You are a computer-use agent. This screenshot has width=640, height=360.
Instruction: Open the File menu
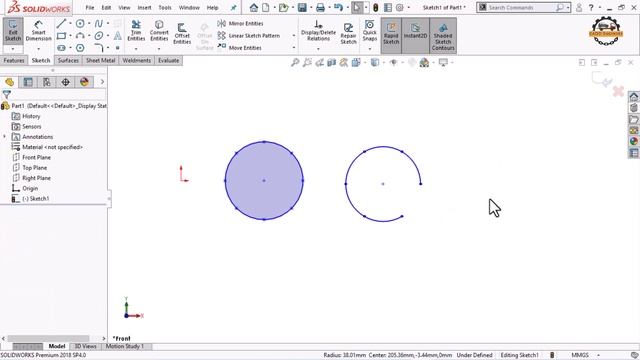tap(90, 7)
